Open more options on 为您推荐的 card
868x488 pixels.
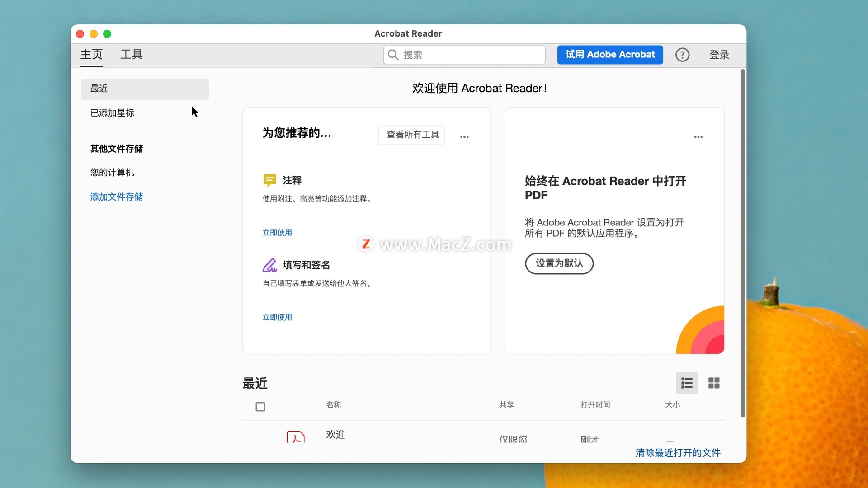[x=464, y=136]
